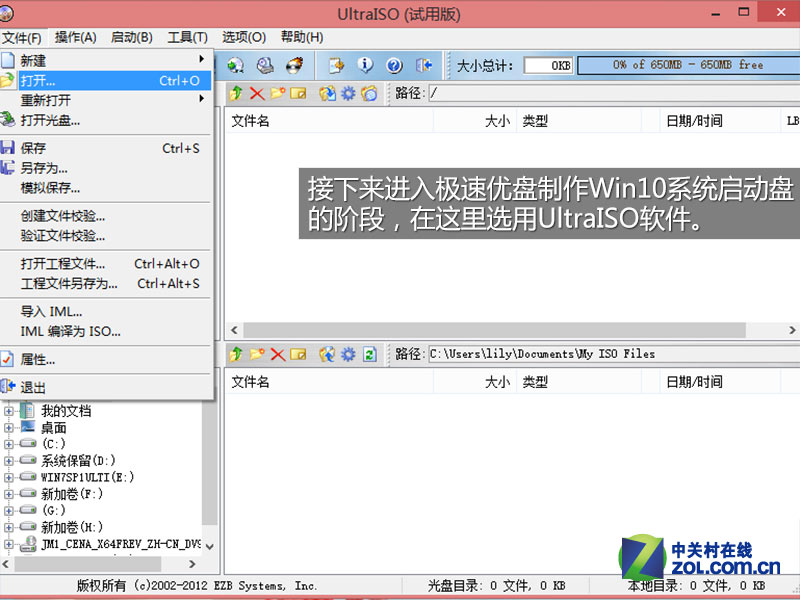This screenshot has height=600, width=800.
Task: Open the 文件(F) menu
Action: click(22, 38)
